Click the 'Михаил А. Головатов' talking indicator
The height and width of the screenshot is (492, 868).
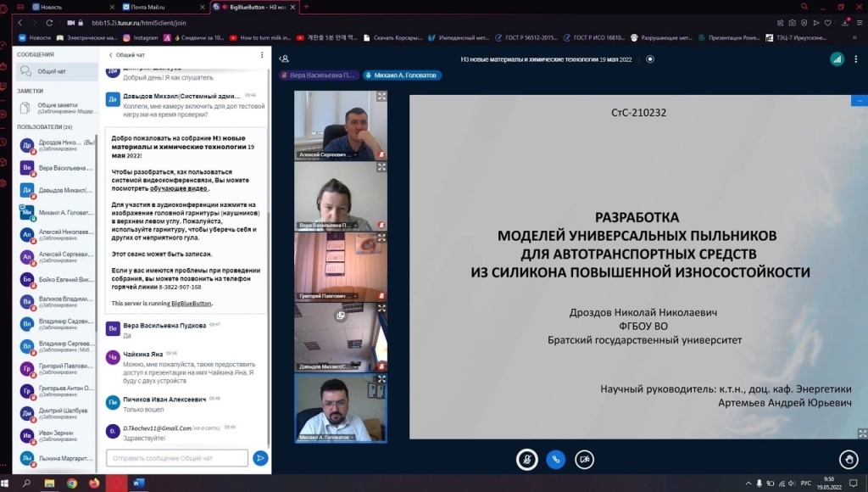point(403,75)
